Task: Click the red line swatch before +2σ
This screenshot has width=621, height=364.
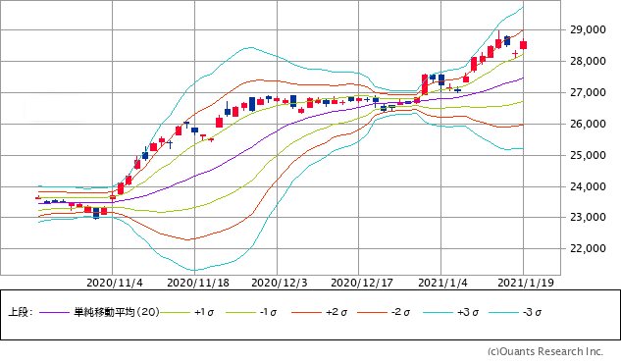Action: pos(306,313)
